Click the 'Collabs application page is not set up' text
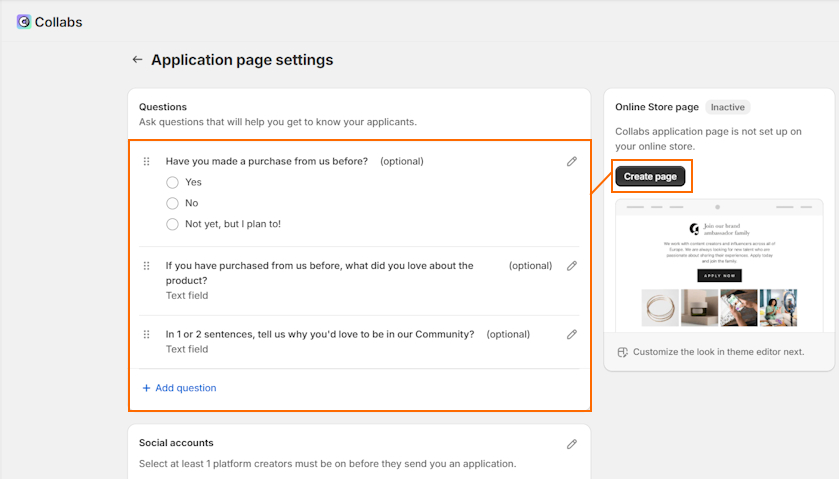This screenshot has height=479, width=839. [x=708, y=139]
